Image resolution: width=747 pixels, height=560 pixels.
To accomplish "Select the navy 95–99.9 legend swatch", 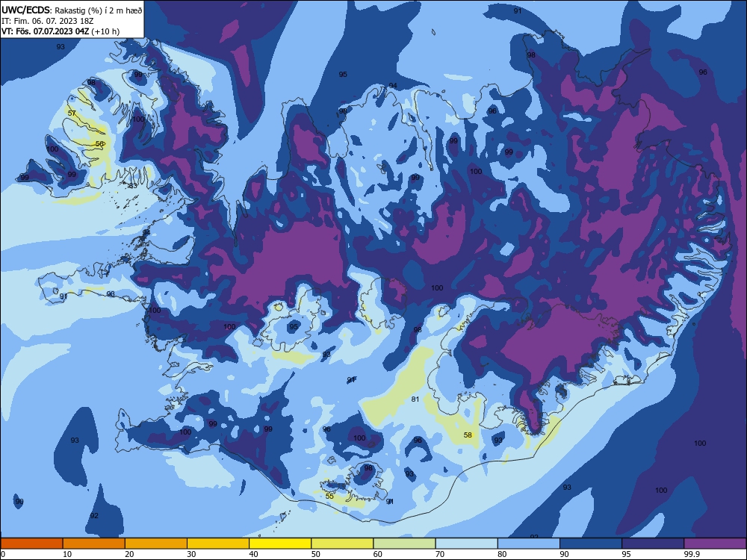I will [653, 544].
